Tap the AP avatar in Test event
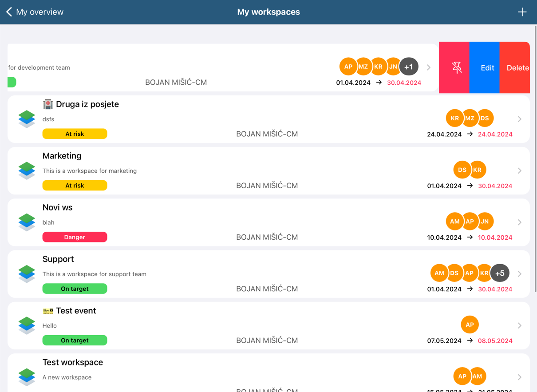Viewport: 537px width, 392px height. [x=470, y=325]
